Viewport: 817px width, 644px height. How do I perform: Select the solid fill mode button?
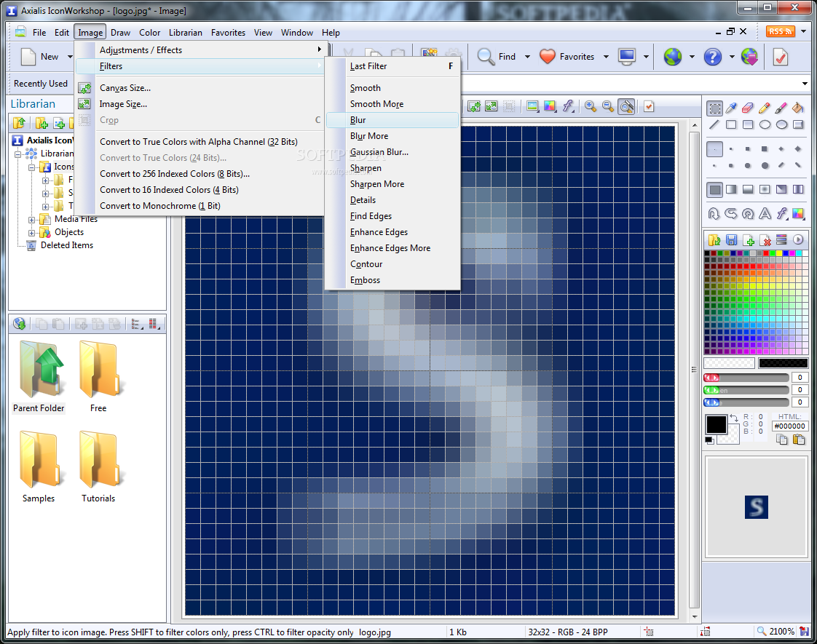[714, 189]
